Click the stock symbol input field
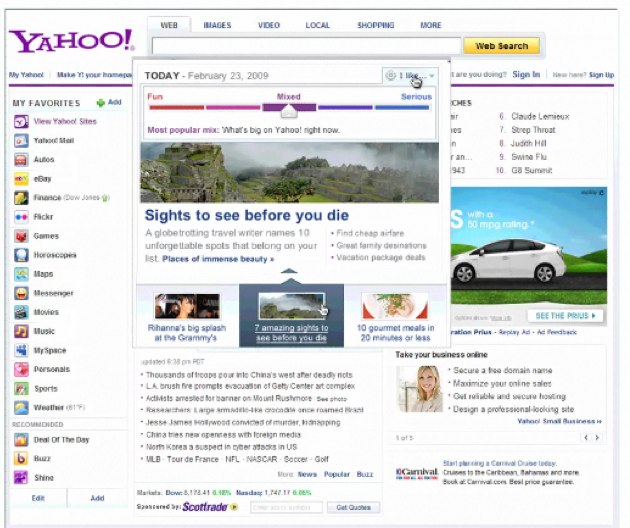The width and height of the screenshot is (630, 528). point(286,508)
